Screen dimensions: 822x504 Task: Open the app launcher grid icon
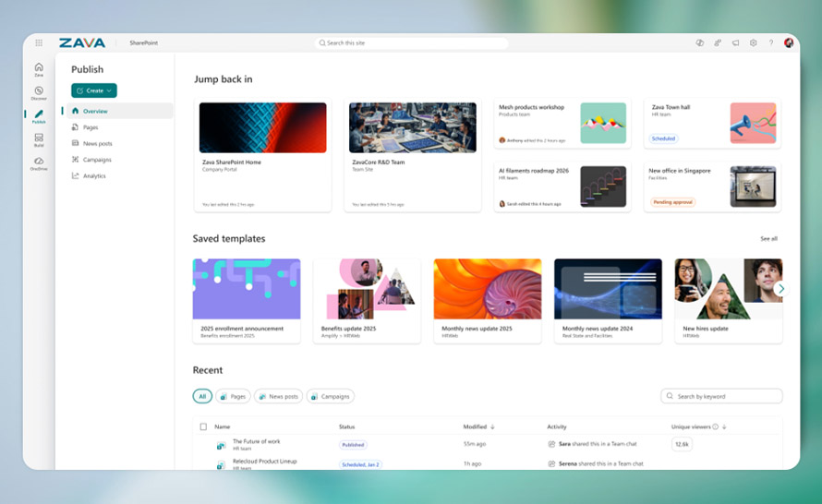(39, 43)
